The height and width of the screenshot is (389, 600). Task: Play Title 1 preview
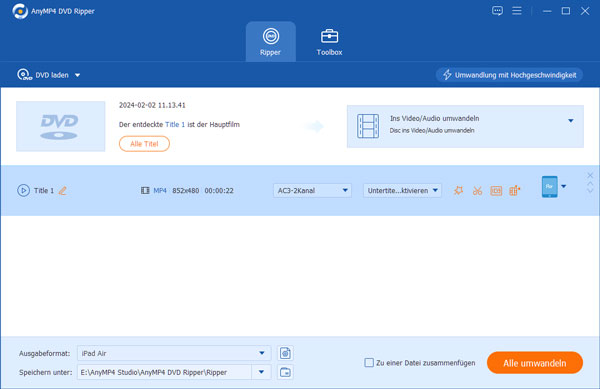[23, 190]
